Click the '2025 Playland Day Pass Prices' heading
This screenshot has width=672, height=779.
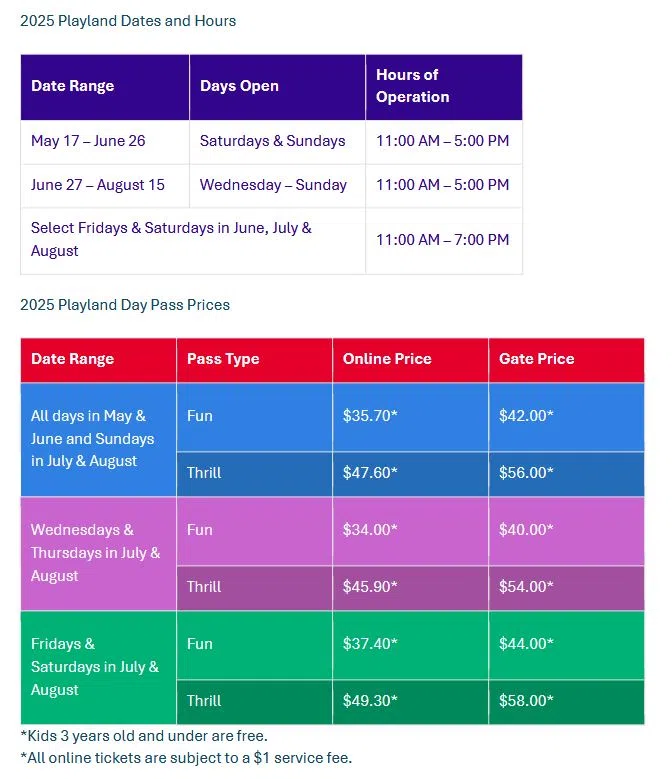pos(125,305)
